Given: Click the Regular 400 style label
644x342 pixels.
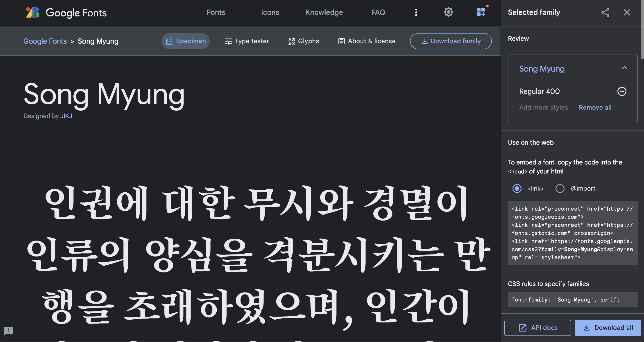Looking at the screenshot, I should click(x=539, y=91).
